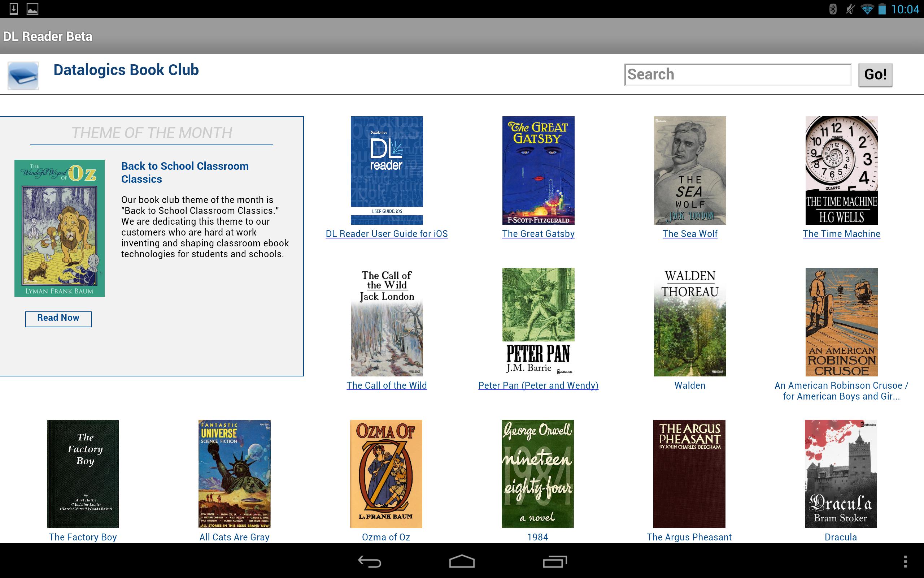Open The Argus Pheasant title link

pyautogui.click(x=689, y=537)
